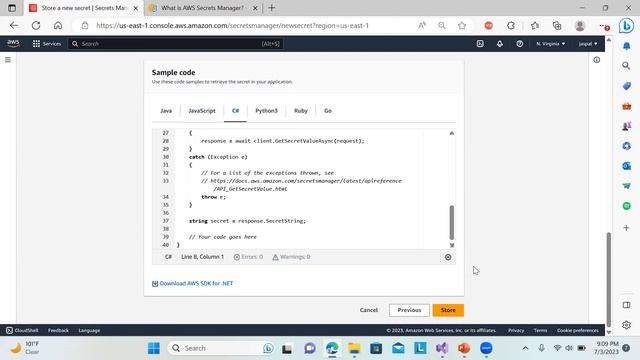The height and width of the screenshot is (360, 640).
Task: Switch to What is AWS Secrets Manager tab
Action: pyautogui.click(x=202, y=8)
